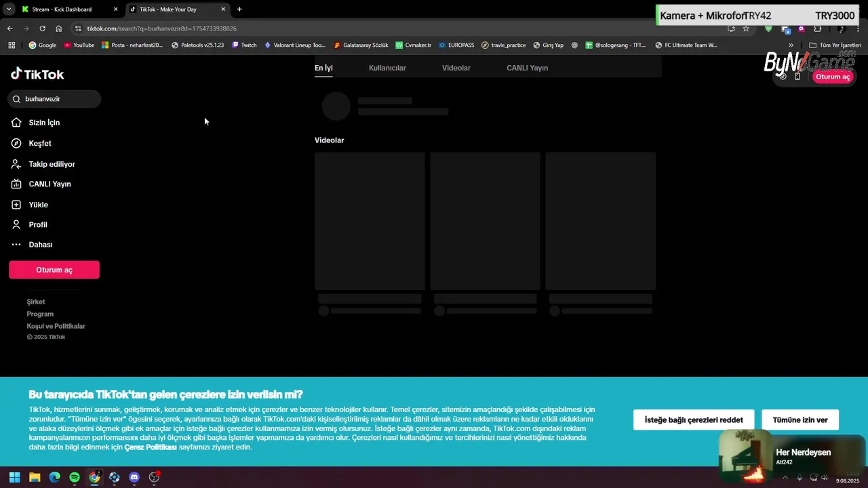Click İsteğe bağlı çerezleri reddet button
This screenshot has width=868, height=488.
coord(694,420)
